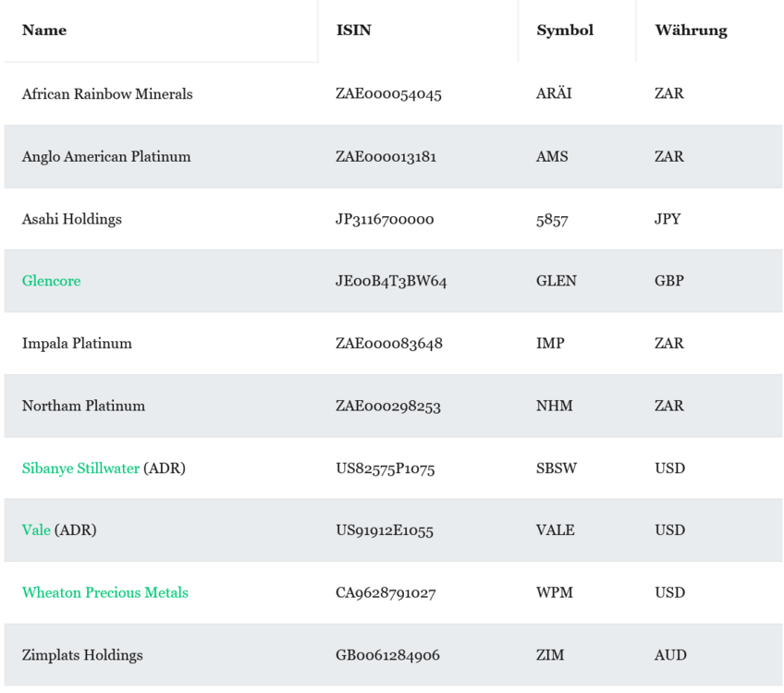Click the WPM symbol cell
The image size is (784, 693).
coord(554,593)
